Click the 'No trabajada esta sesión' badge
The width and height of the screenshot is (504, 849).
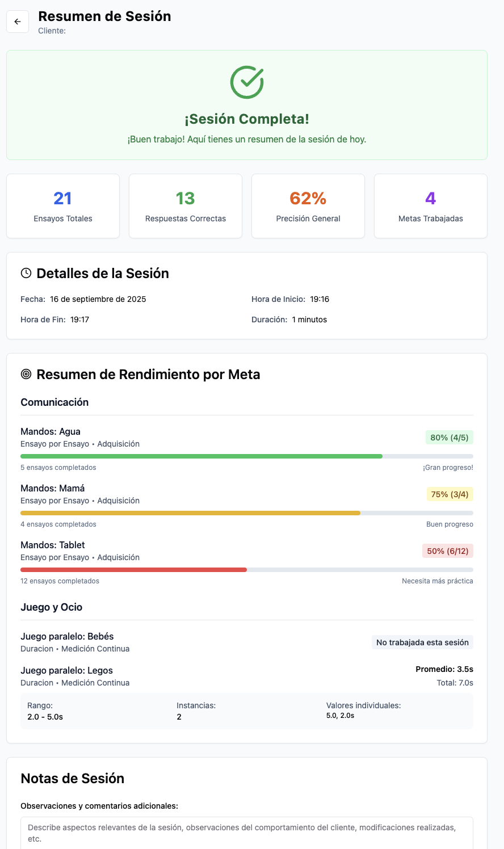coord(422,642)
